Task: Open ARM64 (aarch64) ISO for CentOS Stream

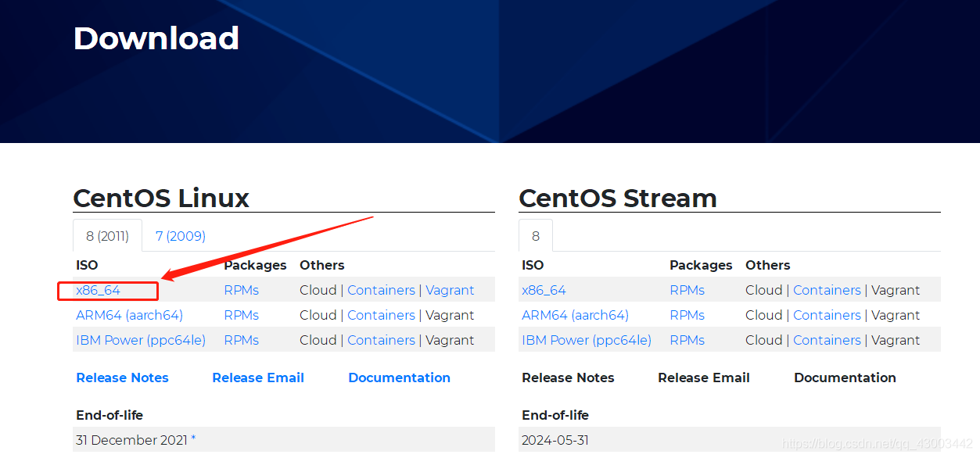Action: [x=575, y=315]
